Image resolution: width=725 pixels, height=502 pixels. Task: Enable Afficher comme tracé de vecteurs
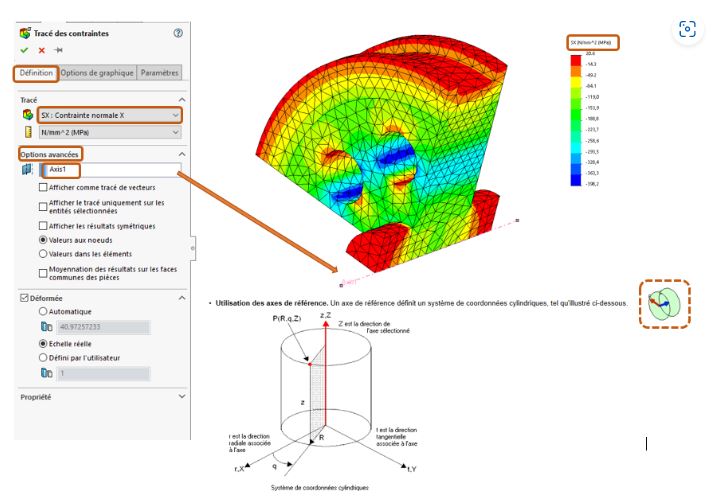click(x=43, y=187)
